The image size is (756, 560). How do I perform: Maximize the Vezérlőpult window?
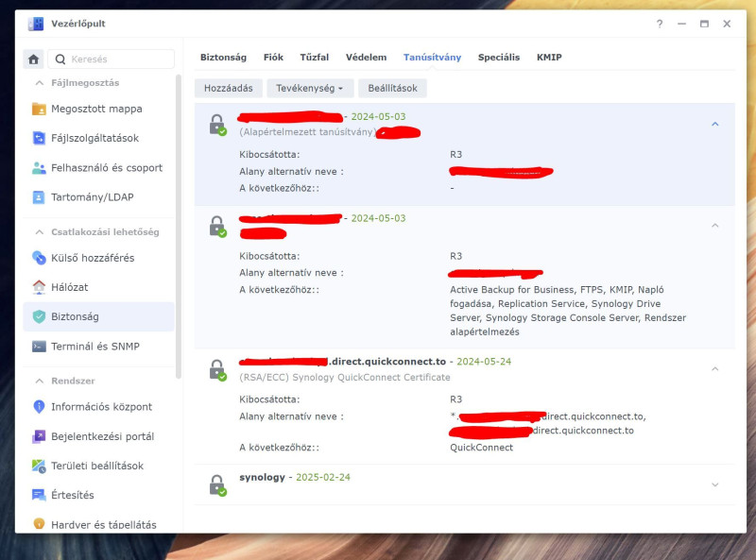[704, 24]
